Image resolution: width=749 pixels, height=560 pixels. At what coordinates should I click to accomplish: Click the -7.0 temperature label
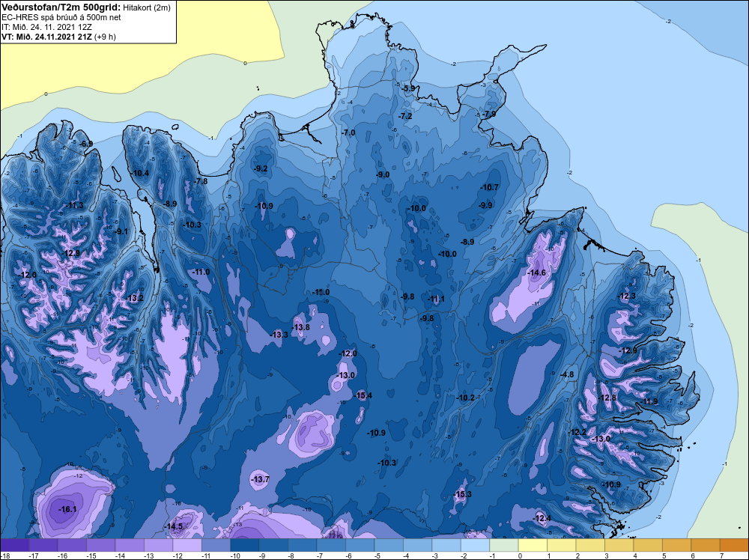pos(349,133)
